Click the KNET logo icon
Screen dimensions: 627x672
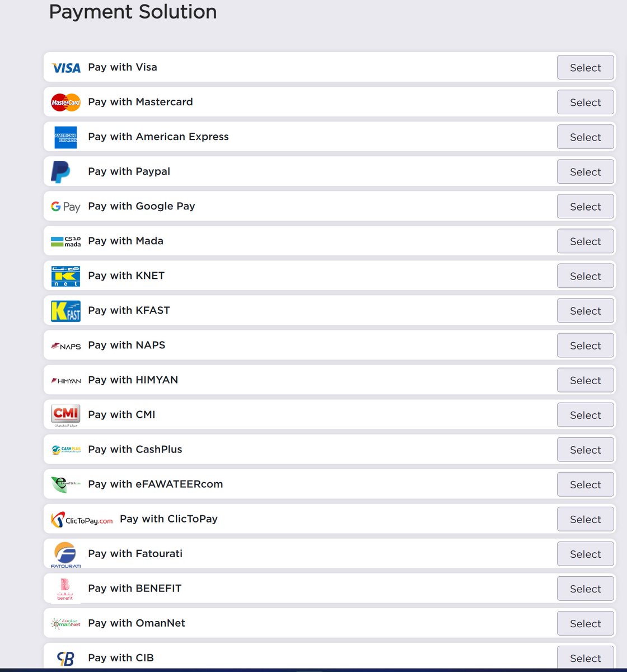coord(65,276)
